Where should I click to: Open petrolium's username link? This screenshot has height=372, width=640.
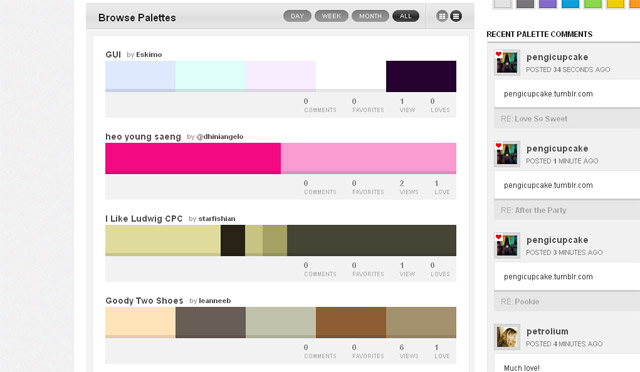pyautogui.click(x=547, y=332)
